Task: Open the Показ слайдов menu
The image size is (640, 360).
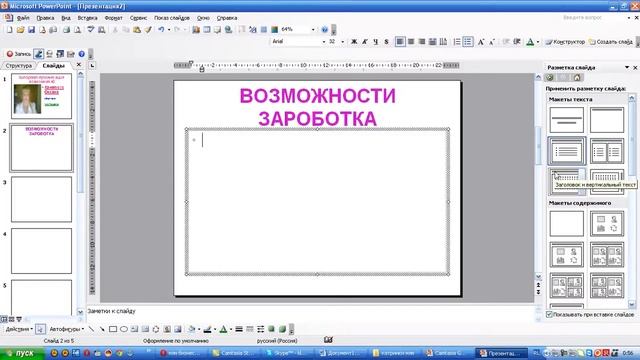Action: (x=172, y=18)
